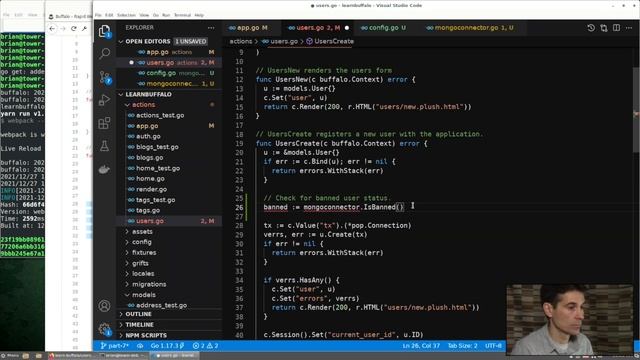Open tags_test.go in the file tree
The image size is (640, 360).
[x=156, y=200]
